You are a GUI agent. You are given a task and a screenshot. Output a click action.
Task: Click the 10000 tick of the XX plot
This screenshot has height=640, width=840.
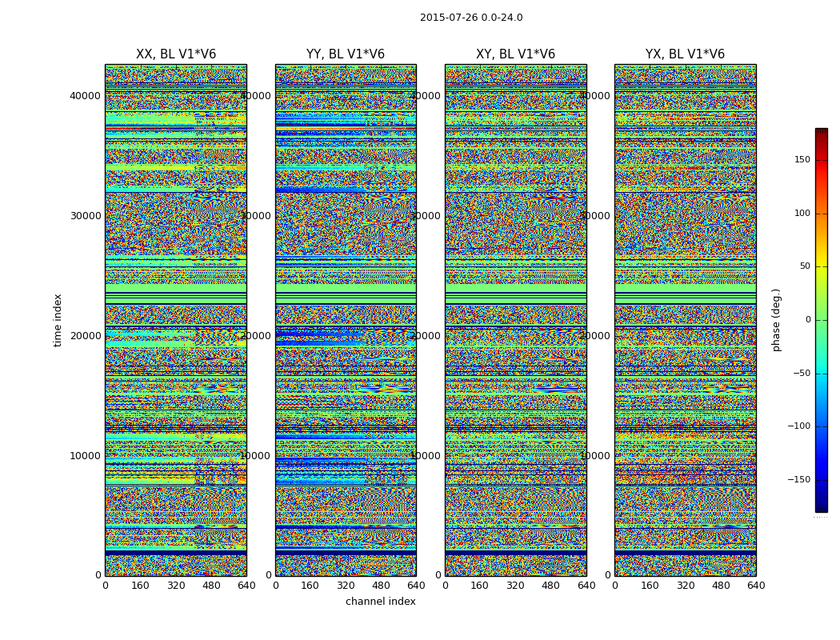[85, 456]
